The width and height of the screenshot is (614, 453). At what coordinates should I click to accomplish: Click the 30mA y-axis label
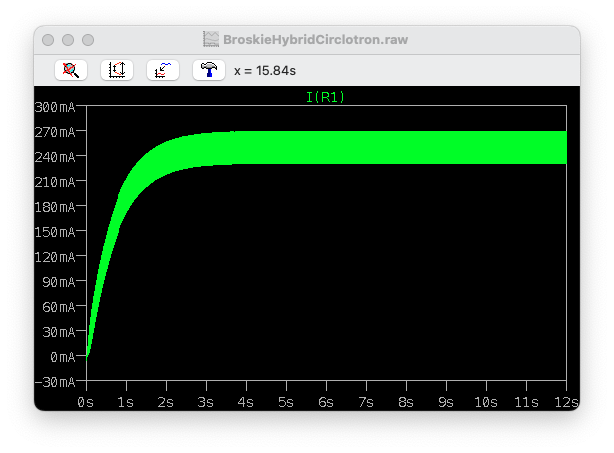pyautogui.click(x=59, y=332)
